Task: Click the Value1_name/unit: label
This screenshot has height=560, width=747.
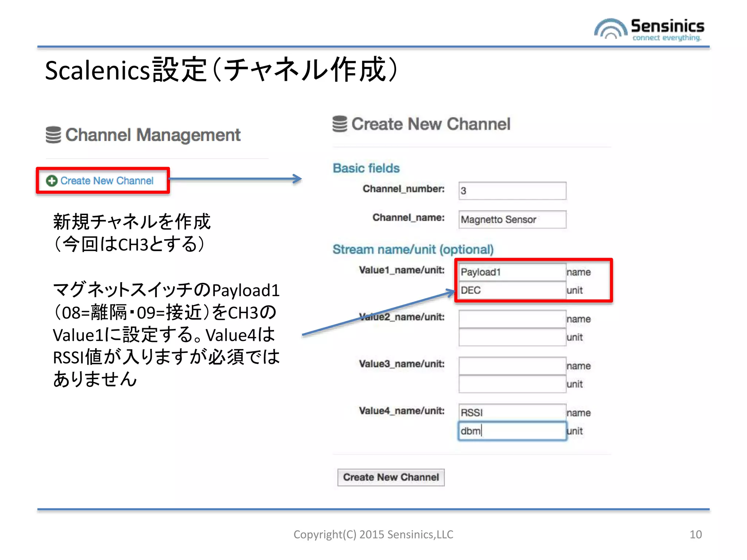Action: coord(402,270)
